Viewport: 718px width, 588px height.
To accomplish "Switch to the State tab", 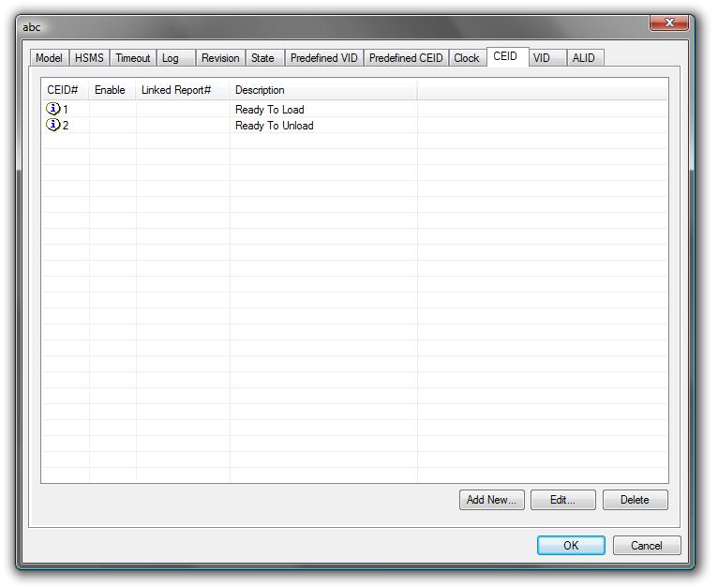I will pos(262,58).
